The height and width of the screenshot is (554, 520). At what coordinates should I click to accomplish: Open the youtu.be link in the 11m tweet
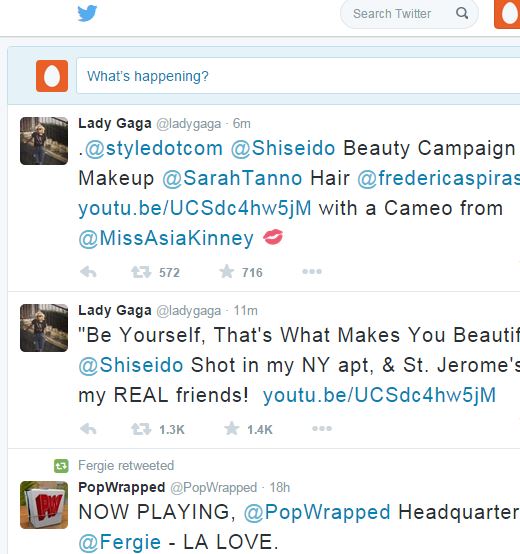pos(379,395)
